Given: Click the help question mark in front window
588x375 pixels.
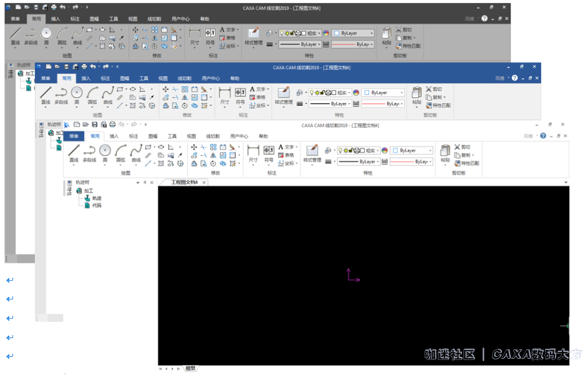Looking at the screenshot, I should (x=543, y=136).
